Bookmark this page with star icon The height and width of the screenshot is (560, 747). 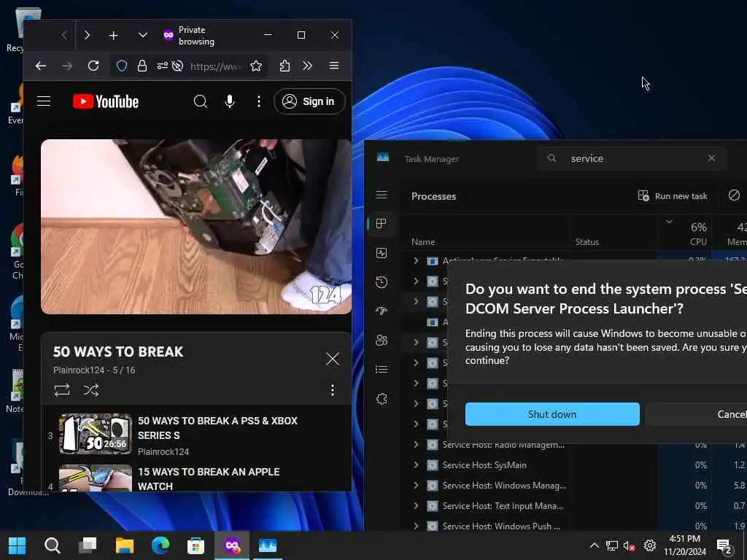tap(256, 66)
